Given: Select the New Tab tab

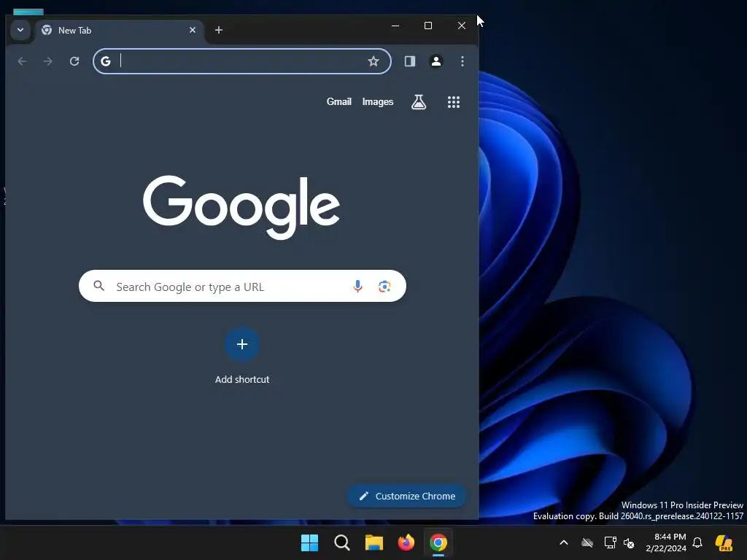Looking at the screenshot, I should point(119,31).
